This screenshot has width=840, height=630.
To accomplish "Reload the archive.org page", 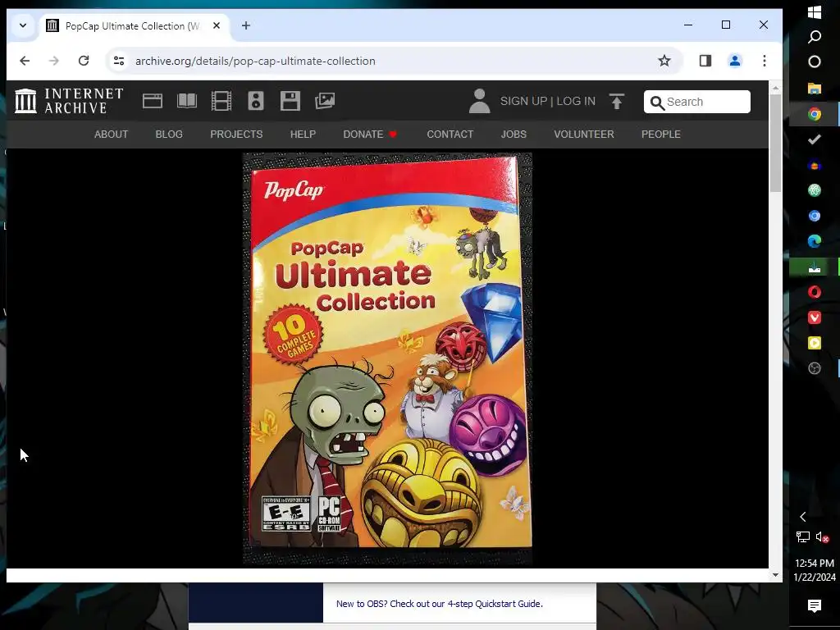I will tap(84, 61).
